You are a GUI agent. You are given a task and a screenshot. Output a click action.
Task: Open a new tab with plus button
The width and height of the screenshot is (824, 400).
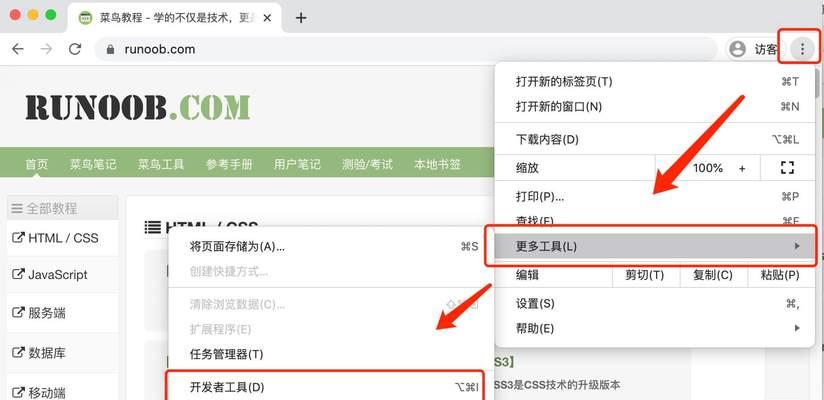click(x=301, y=18)
